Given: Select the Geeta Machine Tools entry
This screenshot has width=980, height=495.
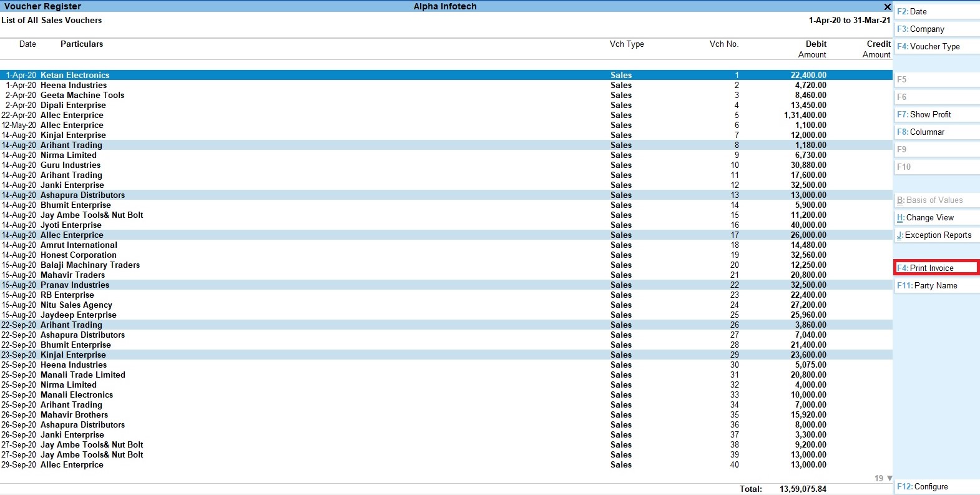Looking at the screenshot, I should click(x=82, y=96).
